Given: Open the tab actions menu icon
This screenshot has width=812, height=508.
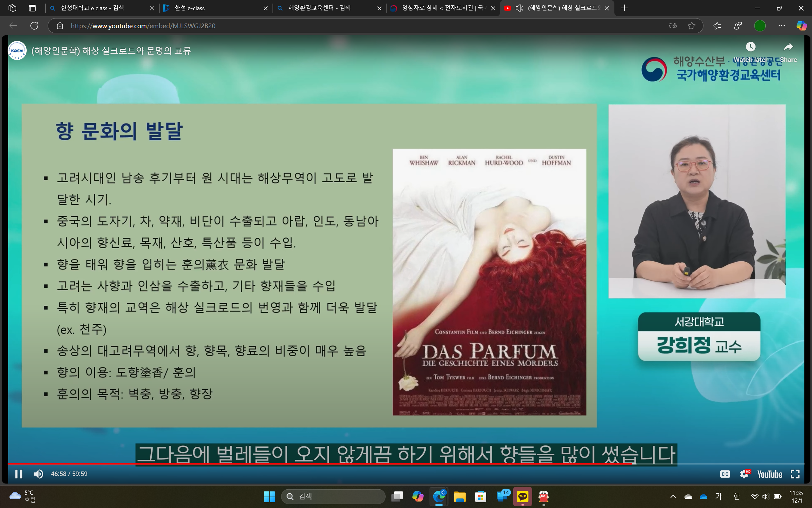Looking at the screenshot, I should click(x=32, y=8).
